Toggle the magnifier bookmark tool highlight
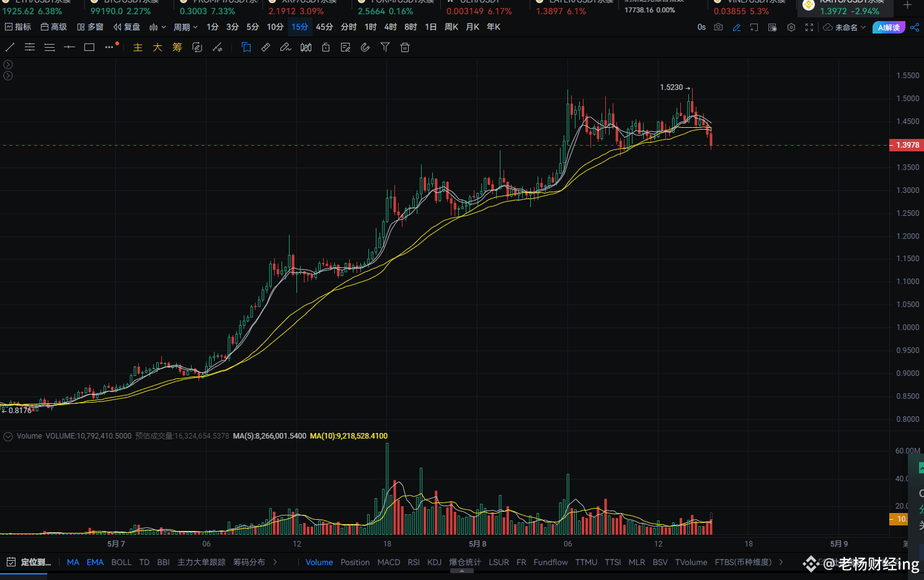Image resolution: width=924 pixels, height=580 pixels. 246,47
